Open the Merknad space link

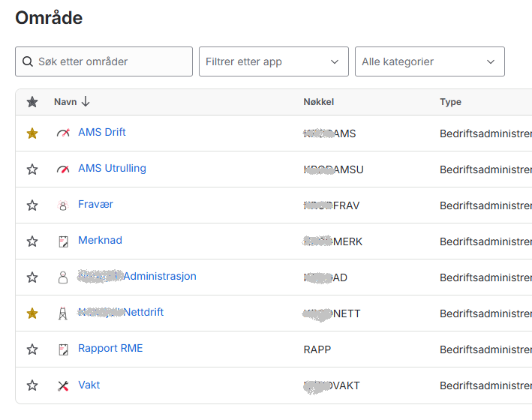[100, 240]
